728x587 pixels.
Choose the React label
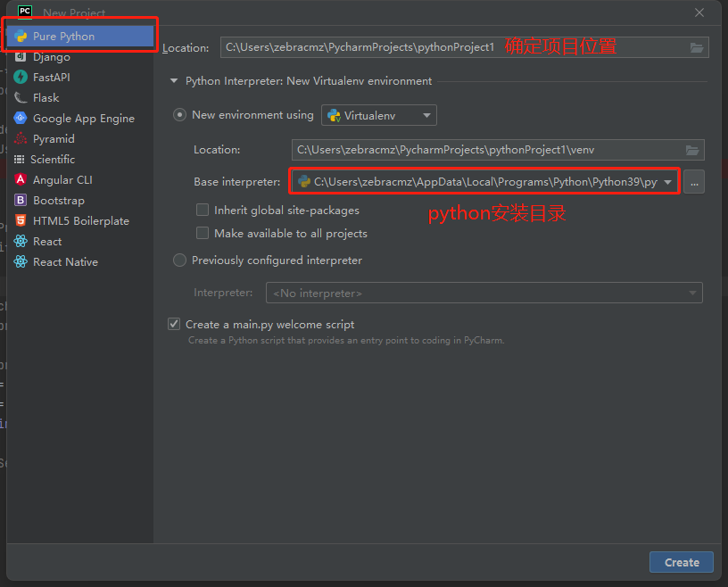pyautogui.click(x=47, y=242)
